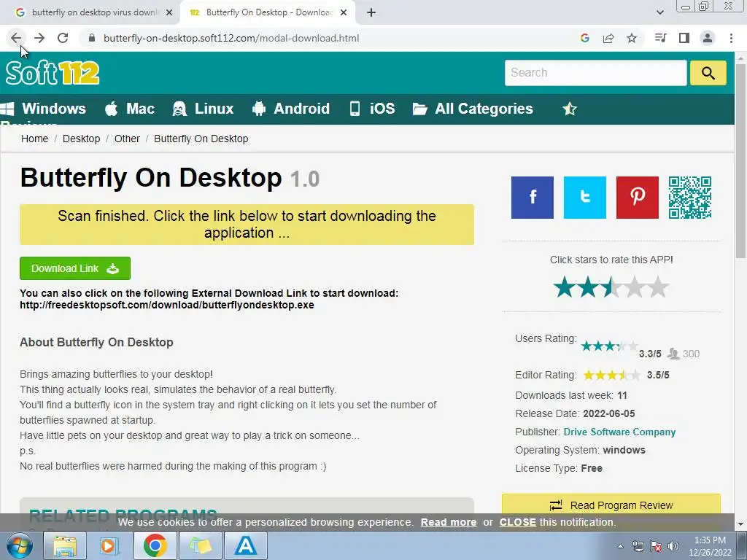The height and width of the screenshot is (560, 747).
Task: Click the Google icon in address bar
Action: click(585, 38)
